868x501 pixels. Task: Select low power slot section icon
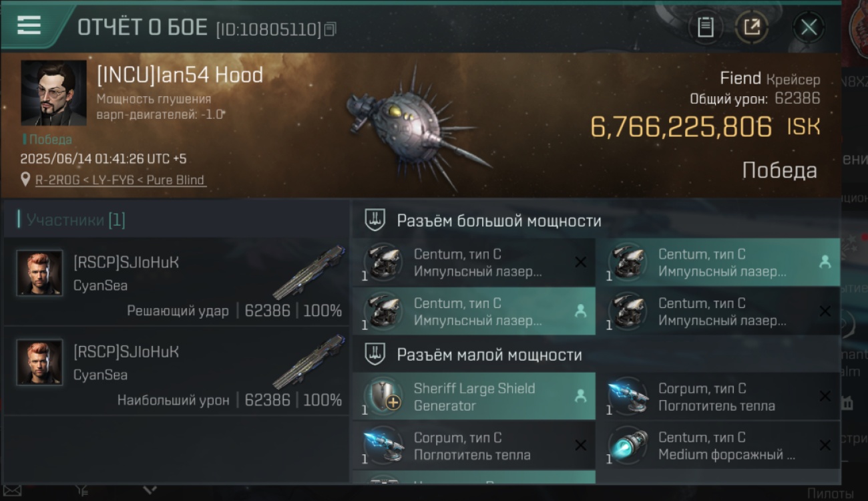375,355
